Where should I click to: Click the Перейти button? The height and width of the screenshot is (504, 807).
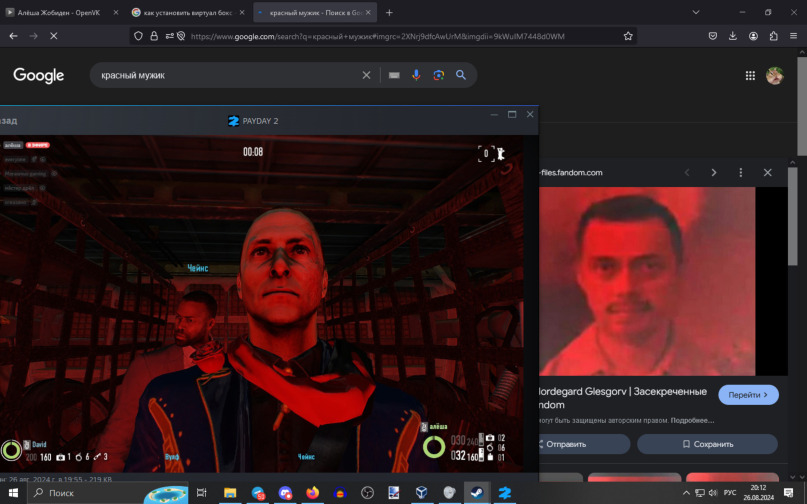pos(748,395)
